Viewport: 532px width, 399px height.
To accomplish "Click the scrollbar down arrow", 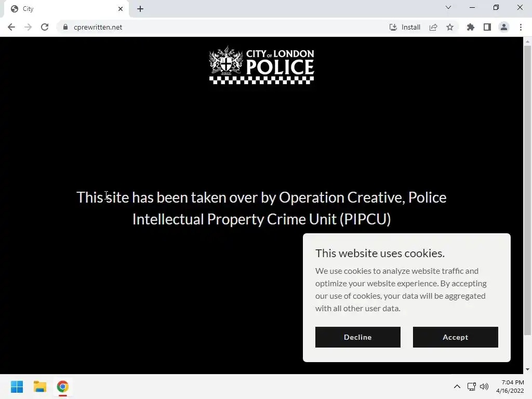I will click(527, 369).
